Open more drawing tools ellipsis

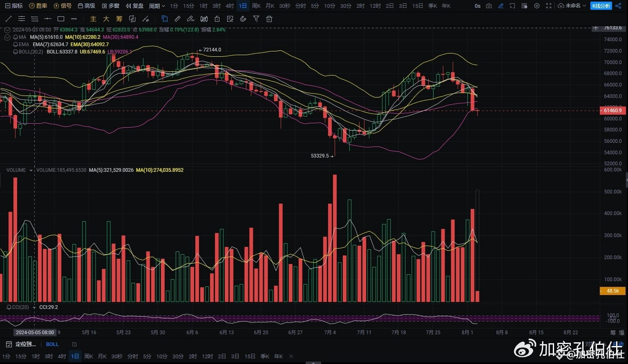74,19
